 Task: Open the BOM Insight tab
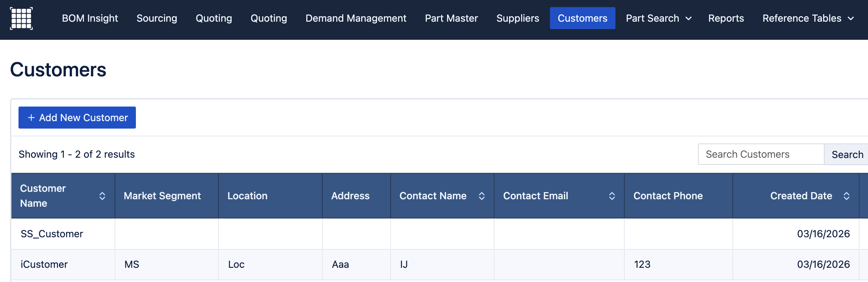[x=90, y=18]
